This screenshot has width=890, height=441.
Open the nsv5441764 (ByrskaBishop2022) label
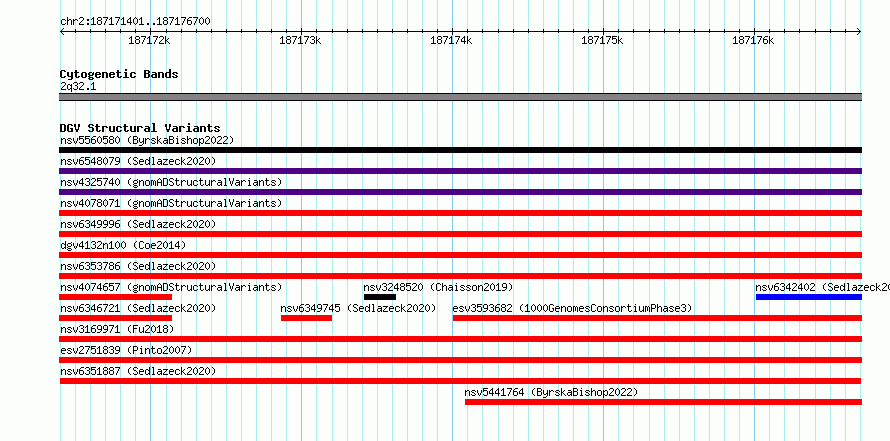pyautogui.click(x=551, y=392)
